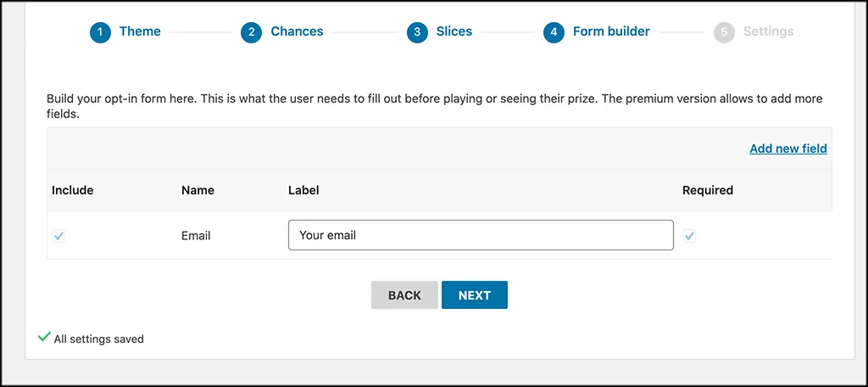The image size is (868, 387).
Task: Click the BACK button
Action: click(x=404, y=295)
